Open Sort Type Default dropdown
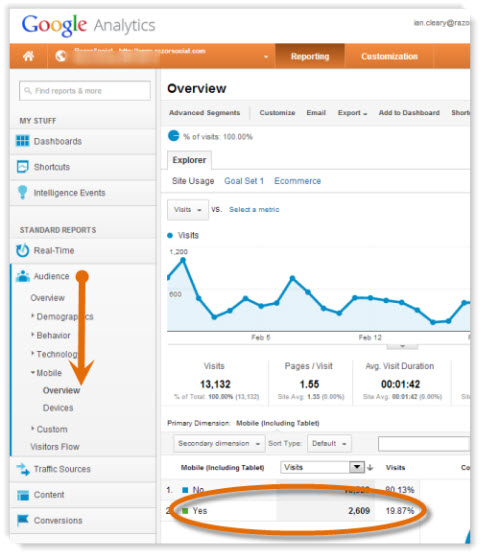The width and height of the screenshot is (480, 553). pos(329,443)
